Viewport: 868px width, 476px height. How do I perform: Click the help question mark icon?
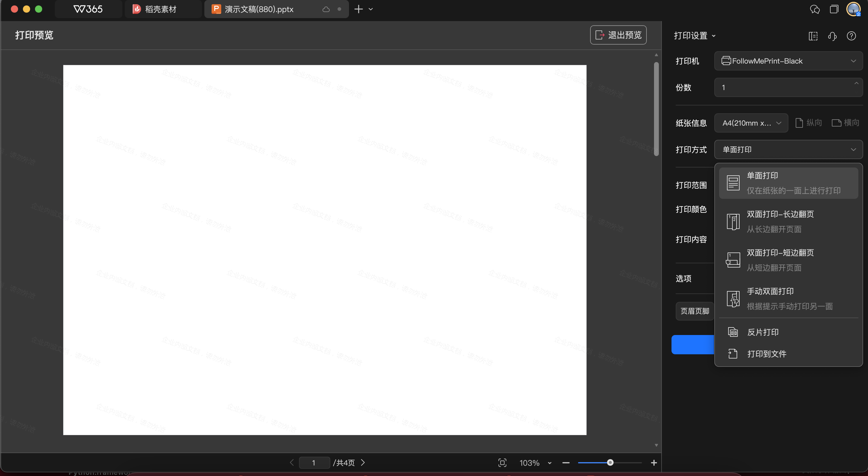pos(851,36)
